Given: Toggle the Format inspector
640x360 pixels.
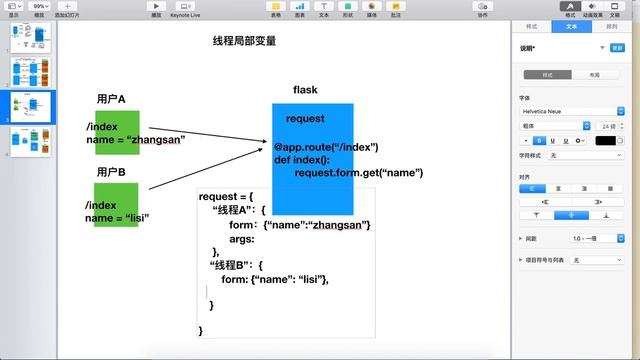Looking at the screenshot, I should (x=570, y=6).
